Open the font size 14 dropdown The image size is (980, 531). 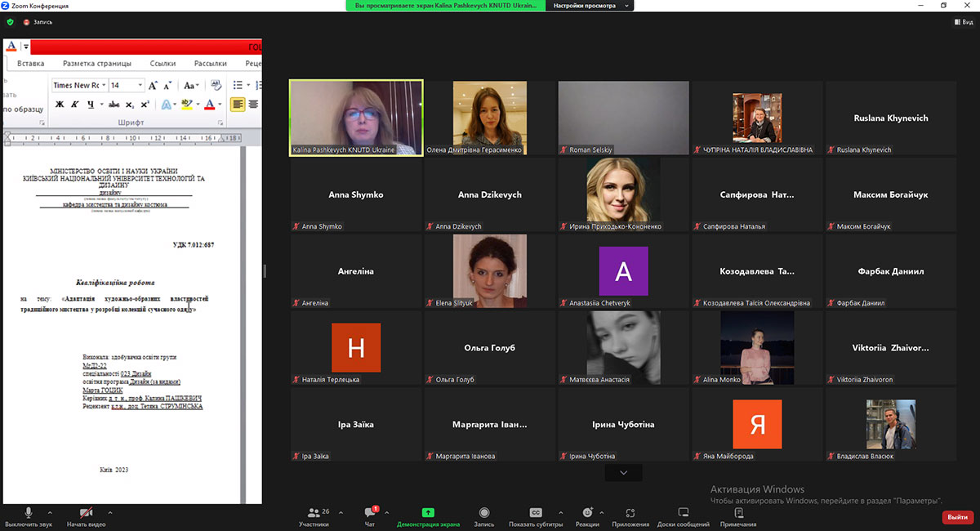pyautogui.click(x=140, y=85)
